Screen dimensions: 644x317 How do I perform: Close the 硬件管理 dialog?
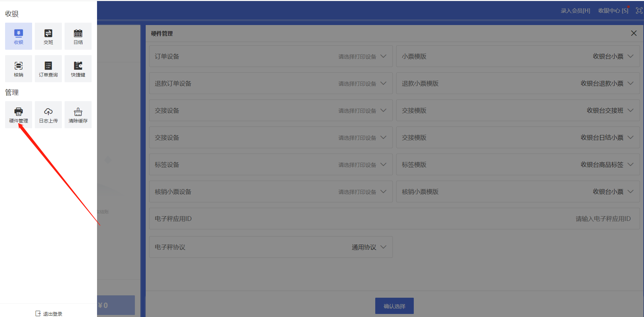(x=634, y=33)
